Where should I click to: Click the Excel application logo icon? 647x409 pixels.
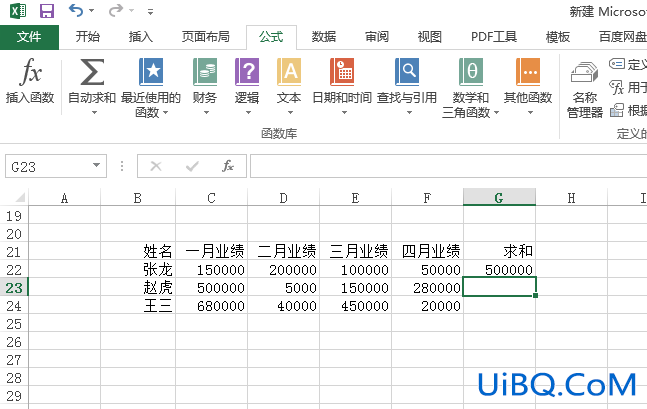[18, 11]
